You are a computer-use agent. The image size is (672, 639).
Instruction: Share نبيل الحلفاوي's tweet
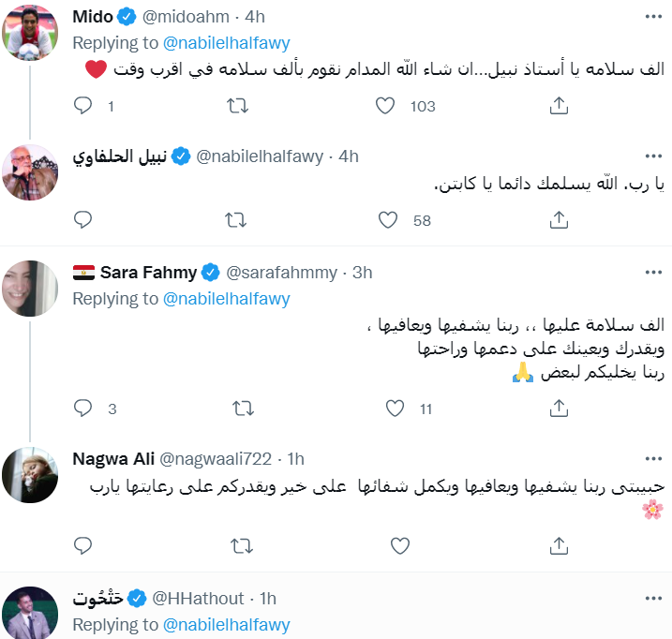coord(559,220)
